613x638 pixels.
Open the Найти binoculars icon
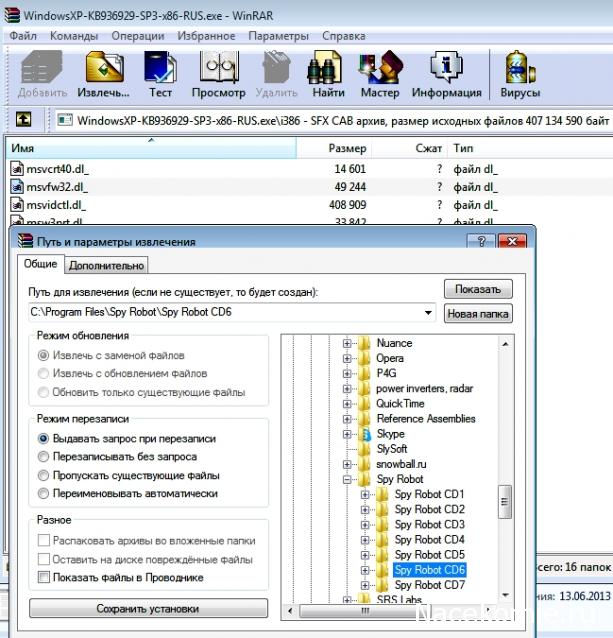point(324,67)
